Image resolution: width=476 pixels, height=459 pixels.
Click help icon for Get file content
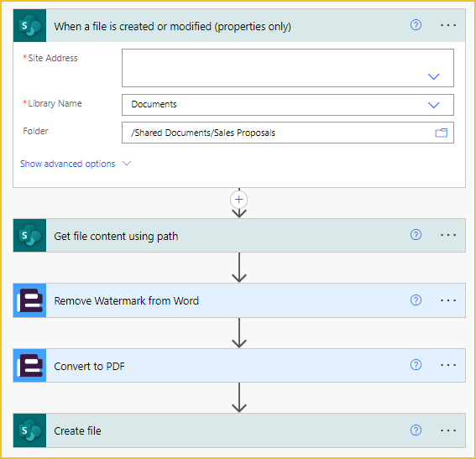click(416, 235)
